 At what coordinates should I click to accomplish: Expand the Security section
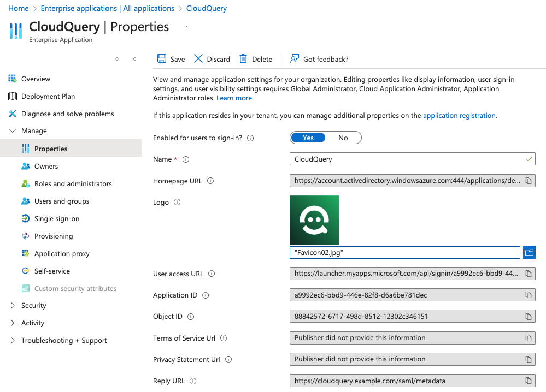point(13,306)
